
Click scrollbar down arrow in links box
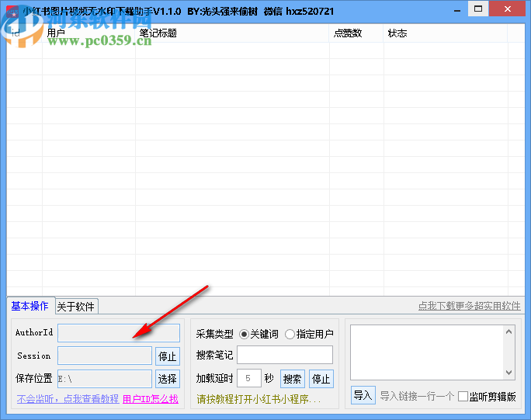[x=509, y=373]
